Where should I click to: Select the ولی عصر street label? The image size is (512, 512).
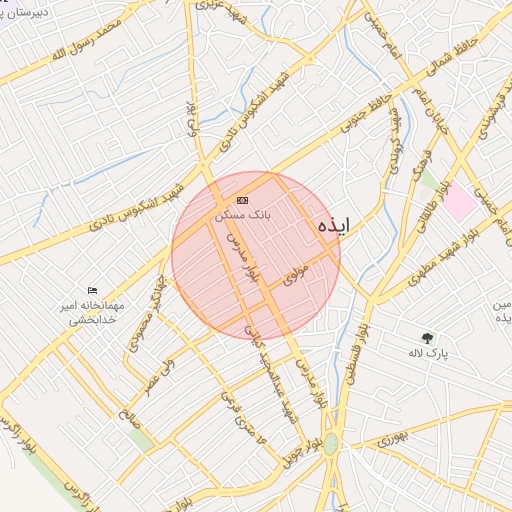(160, 376)
